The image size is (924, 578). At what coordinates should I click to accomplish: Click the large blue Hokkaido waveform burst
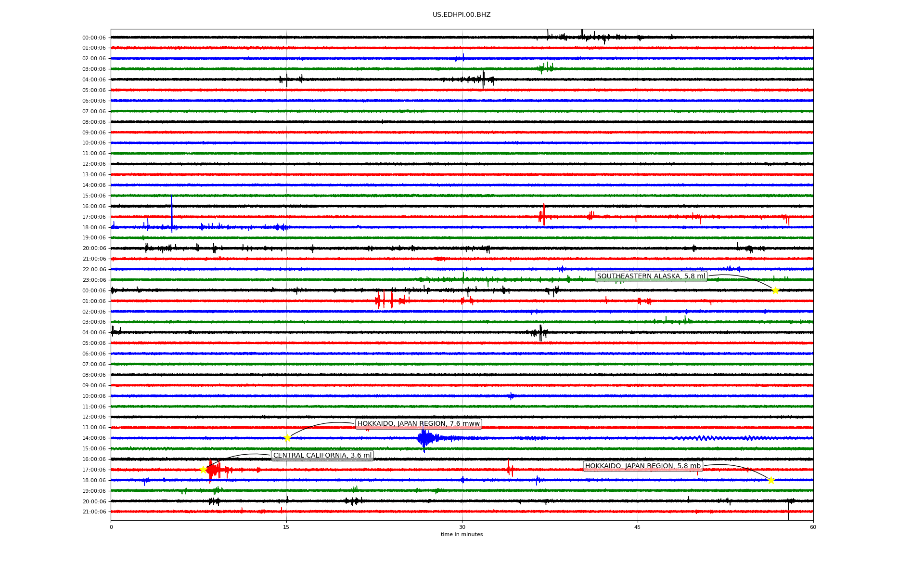click(424, 438)
